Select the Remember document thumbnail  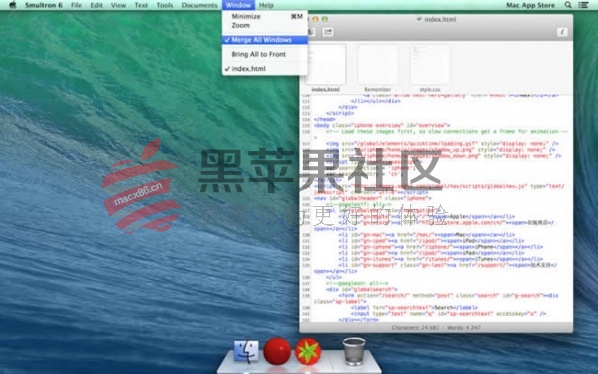tap(378, 64)
